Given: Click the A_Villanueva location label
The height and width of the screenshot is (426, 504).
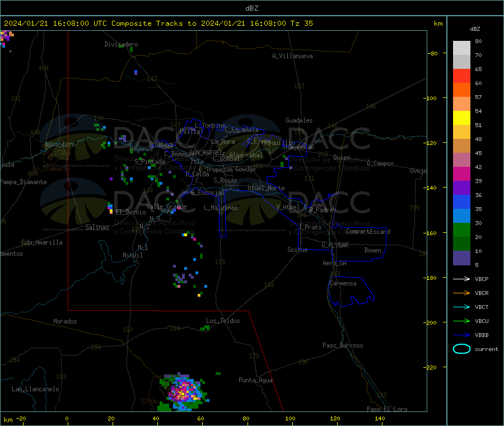Looking at the screenshot, I should click(292, 56).
